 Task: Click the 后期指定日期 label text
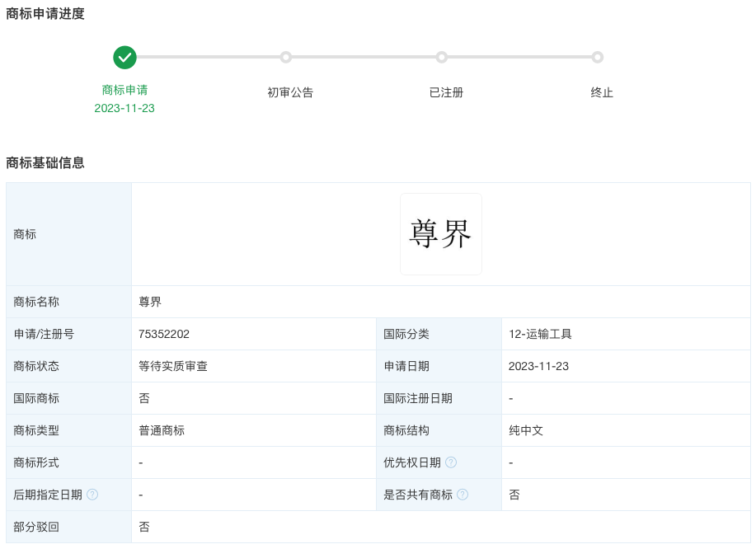[48, 495]
